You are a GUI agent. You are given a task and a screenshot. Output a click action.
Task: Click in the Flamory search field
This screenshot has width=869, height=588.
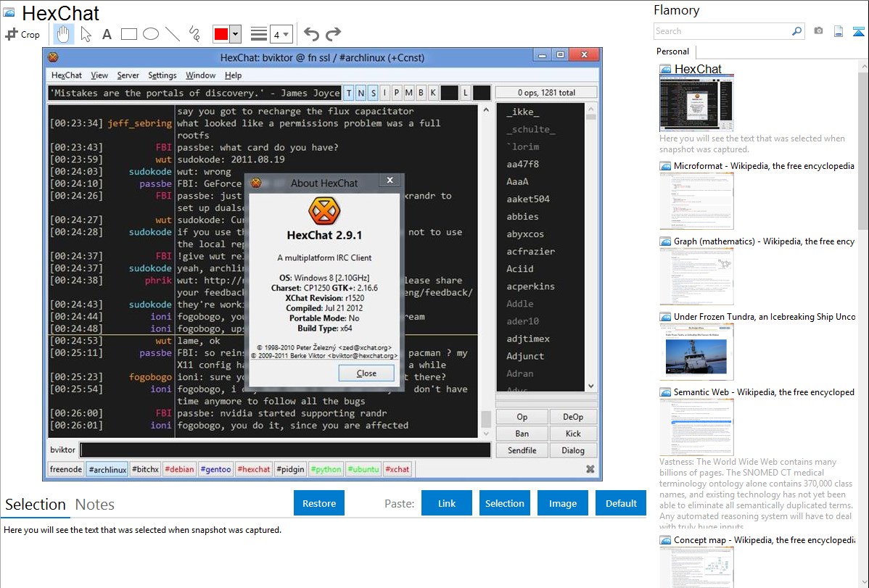click(x=722, y=31)
